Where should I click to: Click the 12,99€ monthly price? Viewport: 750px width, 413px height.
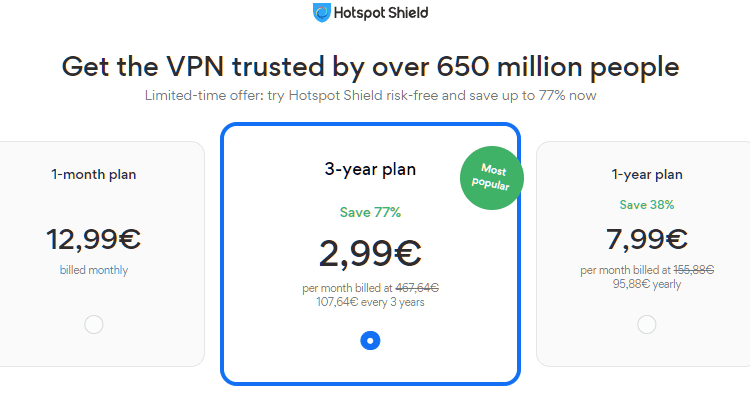click(94, 239)
